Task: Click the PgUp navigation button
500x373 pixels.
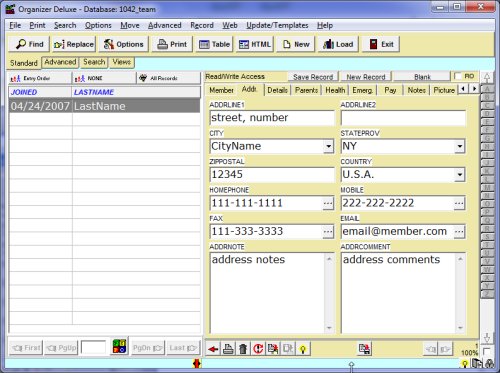Action: (x=61, y=348)
